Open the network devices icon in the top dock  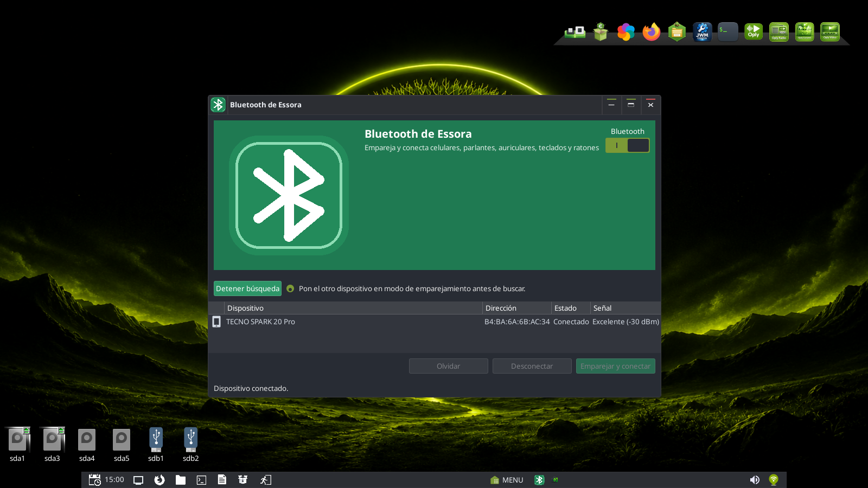[575, 32]
